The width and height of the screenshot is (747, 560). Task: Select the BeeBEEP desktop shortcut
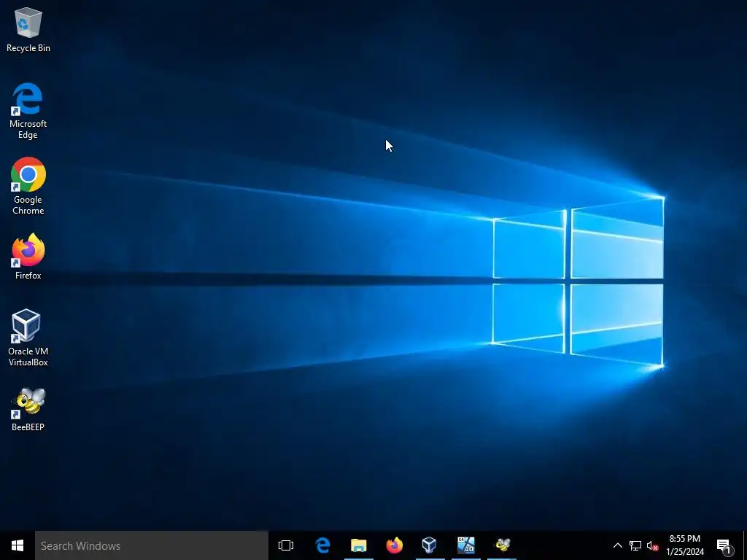tap(28, 410)
